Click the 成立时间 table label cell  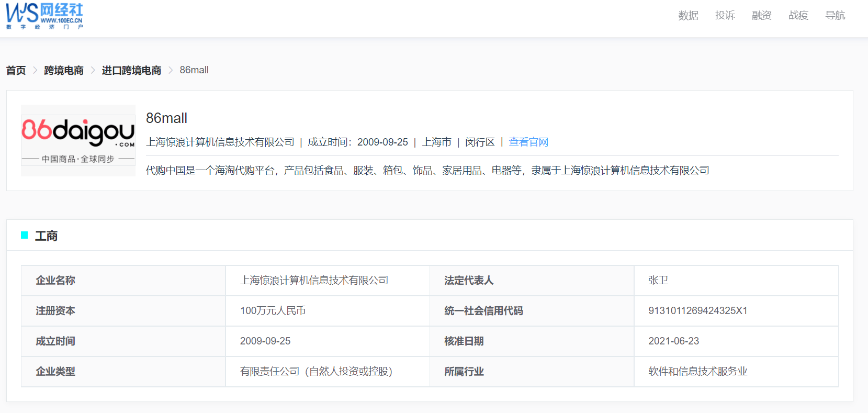[123, 341]
